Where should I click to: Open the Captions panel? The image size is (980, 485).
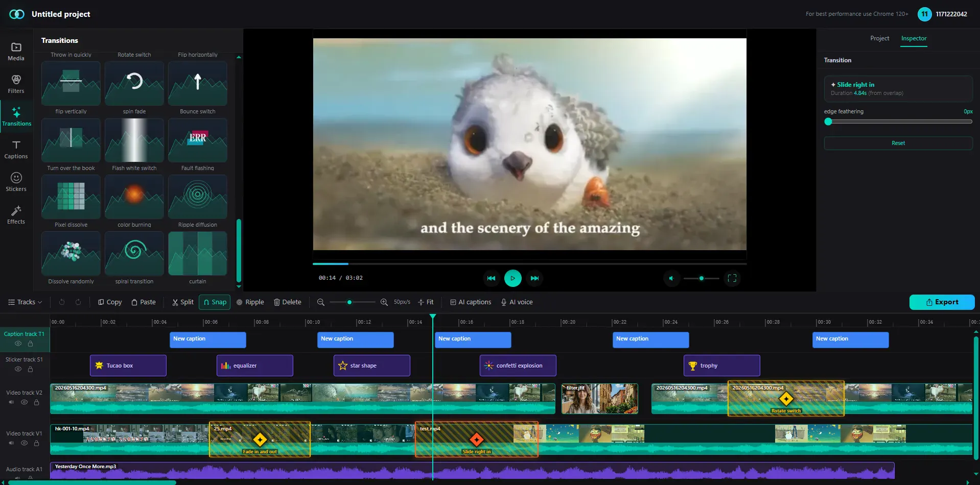pos(16,150)
